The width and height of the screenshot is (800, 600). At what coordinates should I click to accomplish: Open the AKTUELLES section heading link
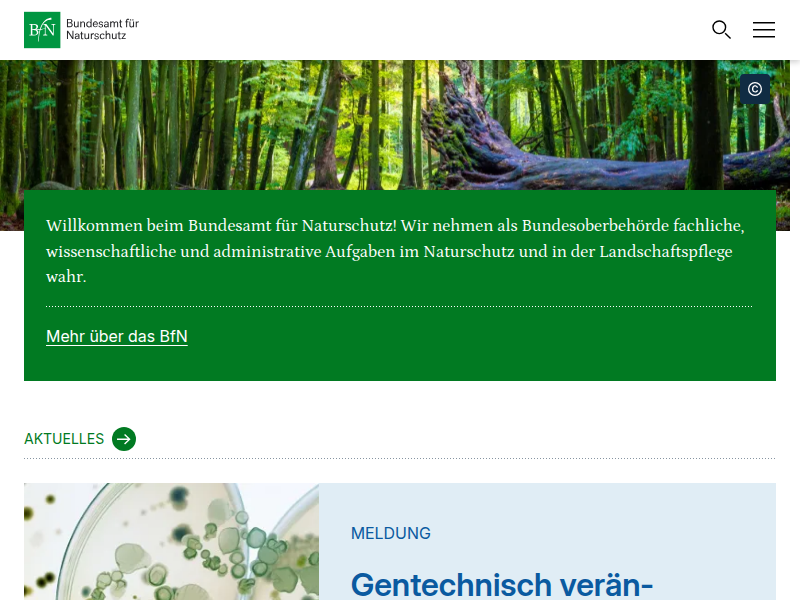(x=64, y=439)
